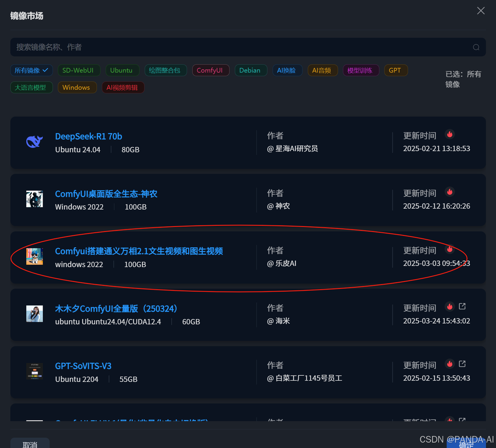Click the DeepSeek whale logo
The width and height of the screenshot is (496, 448).
tap(34, 142)
